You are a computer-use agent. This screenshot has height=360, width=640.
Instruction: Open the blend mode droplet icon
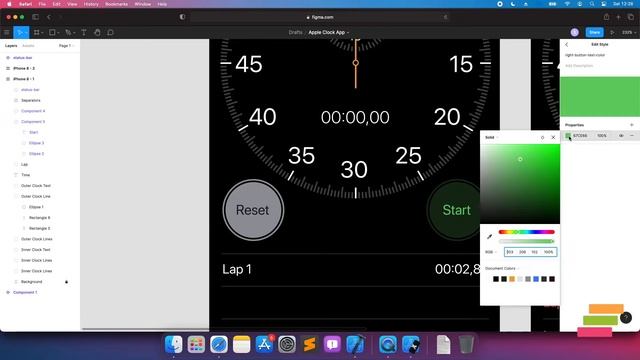pos(542,138)
